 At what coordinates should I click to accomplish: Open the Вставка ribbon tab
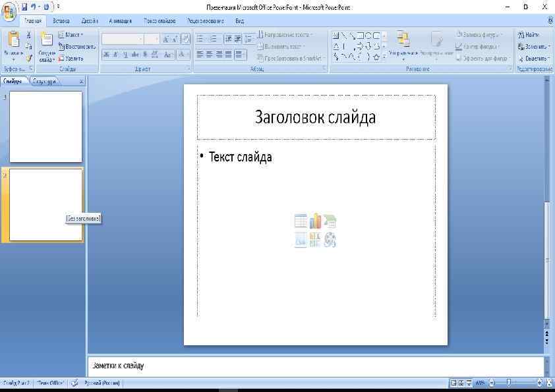(61, 21)
